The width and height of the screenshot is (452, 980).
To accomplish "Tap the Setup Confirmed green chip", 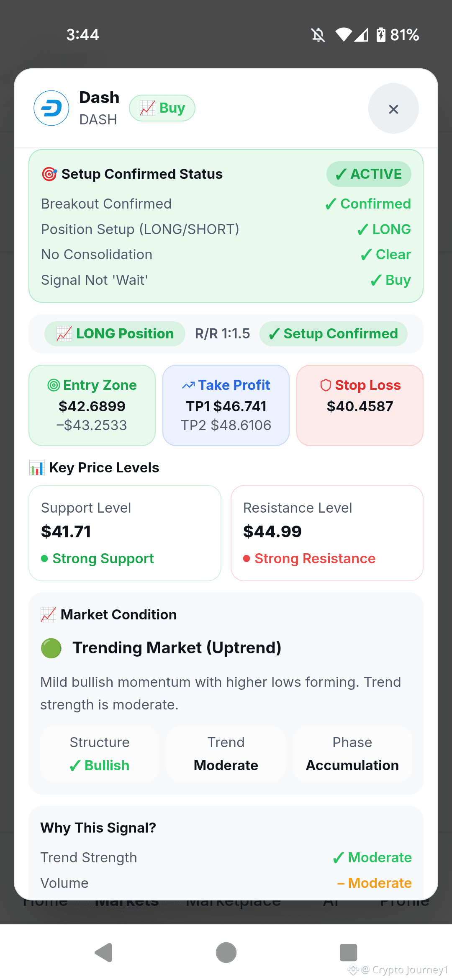I will coord(333,334).
